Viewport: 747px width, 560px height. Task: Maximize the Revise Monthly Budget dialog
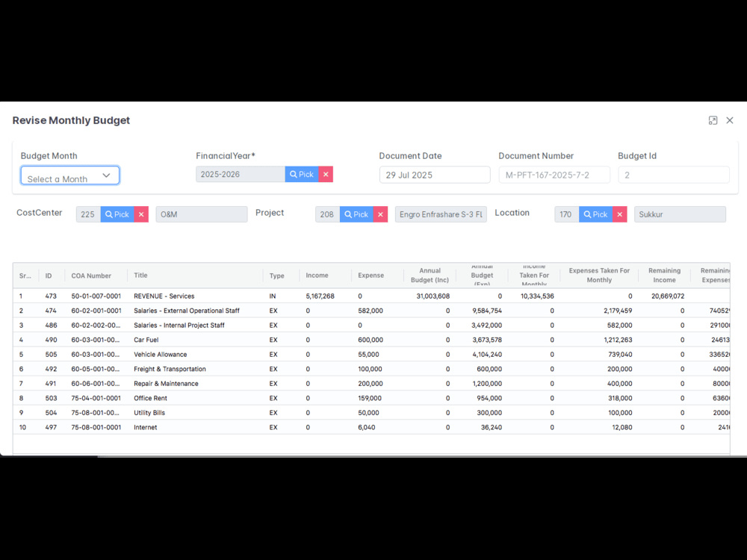713,120
